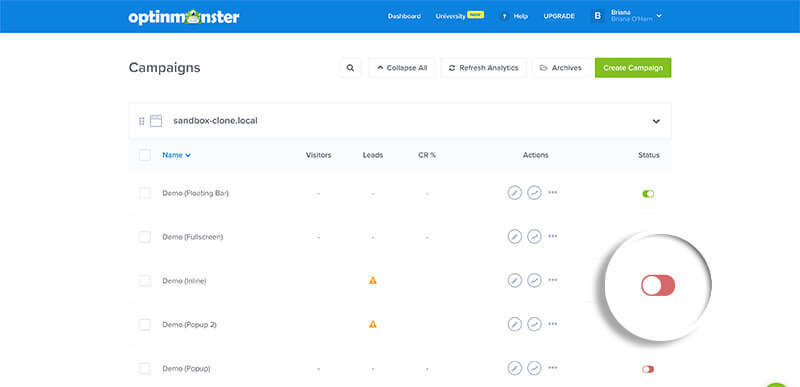
Task: Select the Demo (Popup 2) checkbox
Action: coord(145,325)
